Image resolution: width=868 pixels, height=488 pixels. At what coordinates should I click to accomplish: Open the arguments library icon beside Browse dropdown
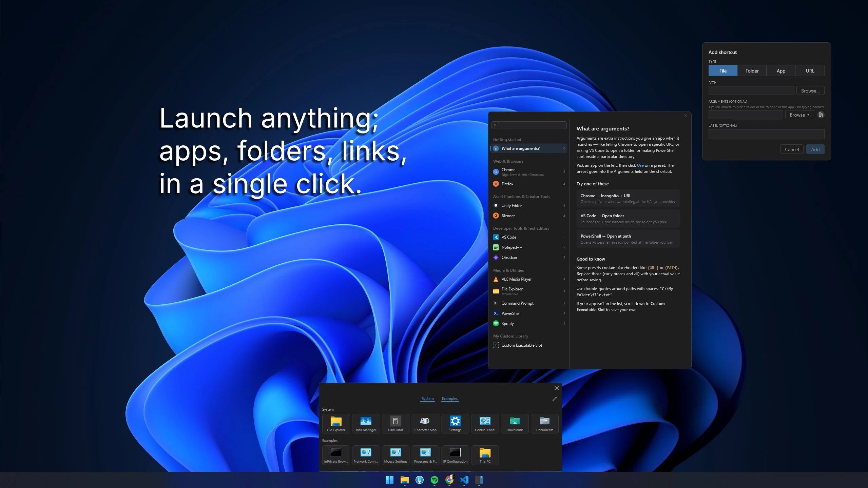coord(821,115)
